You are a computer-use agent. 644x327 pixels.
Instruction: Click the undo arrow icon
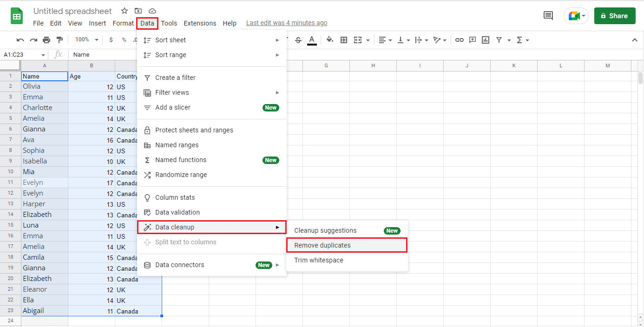pyautogui.click(x=20, y=40)
